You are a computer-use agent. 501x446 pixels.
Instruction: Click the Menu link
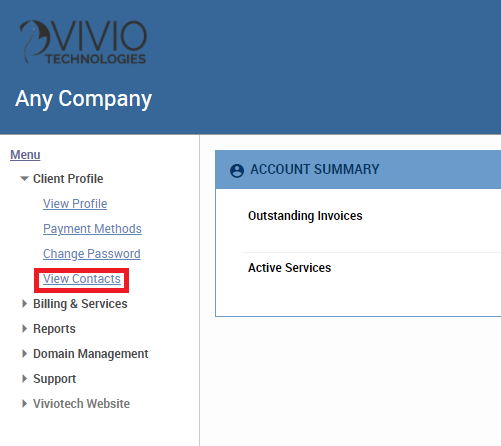point(25,155)
